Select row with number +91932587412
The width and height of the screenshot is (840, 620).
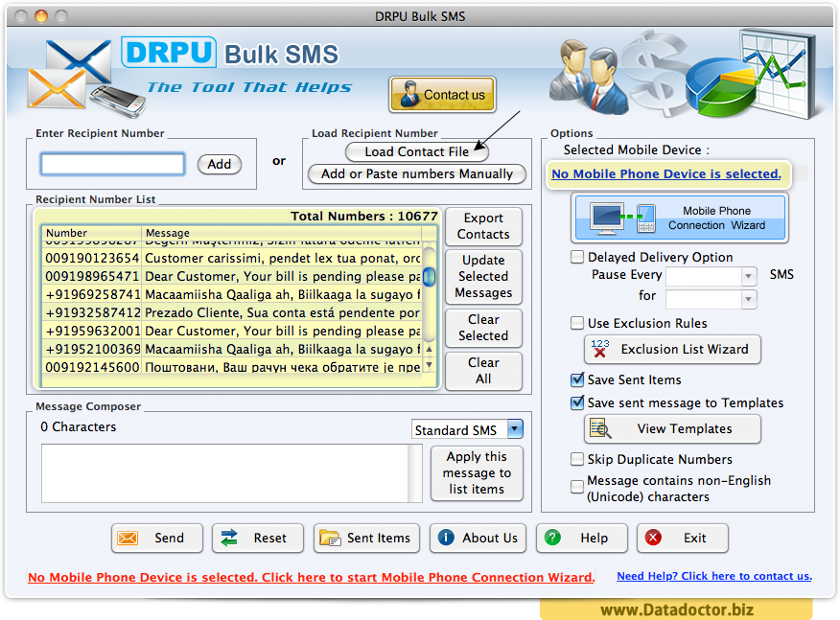click(232, 312)
